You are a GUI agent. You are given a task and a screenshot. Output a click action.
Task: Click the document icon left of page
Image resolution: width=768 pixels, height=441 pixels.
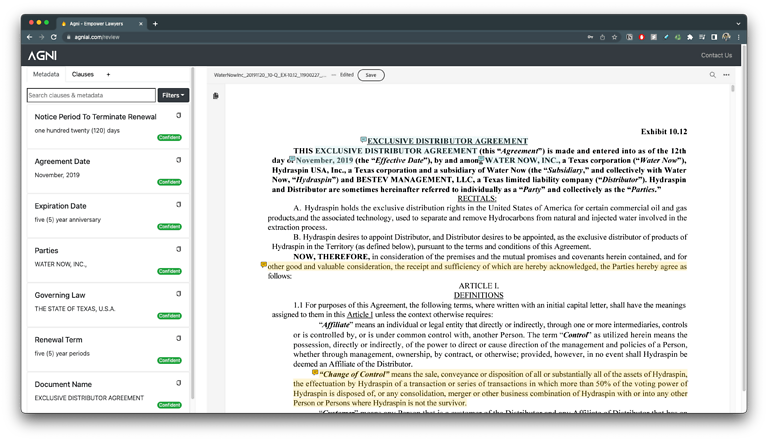216,96
